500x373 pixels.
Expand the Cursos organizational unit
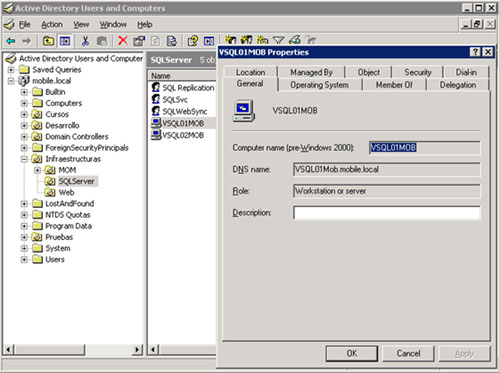click(24, 114)
